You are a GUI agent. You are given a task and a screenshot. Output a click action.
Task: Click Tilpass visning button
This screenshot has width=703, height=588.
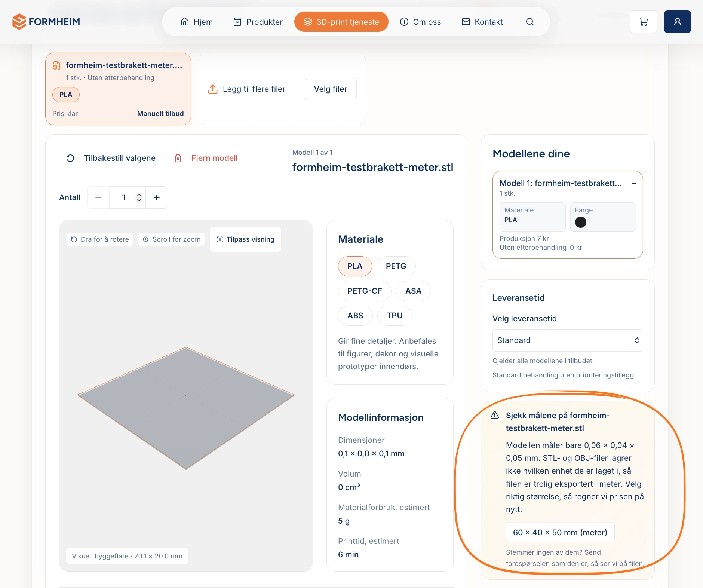pyautogui.click(x=246, y=239)
